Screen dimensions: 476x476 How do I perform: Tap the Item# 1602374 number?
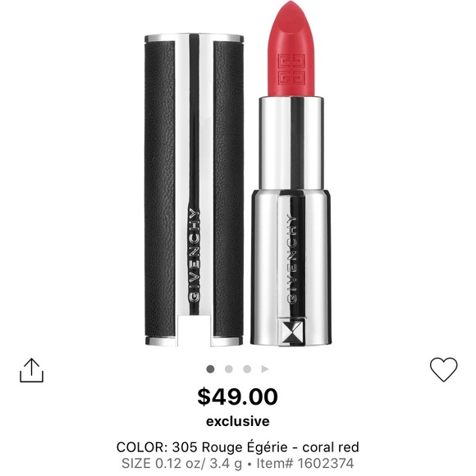pos(305,464)
